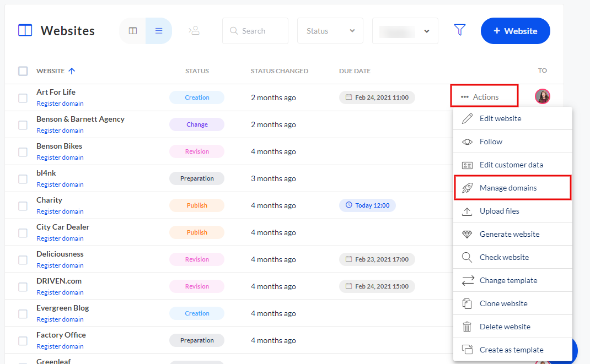Switch to the card view icon
The width and height of the screenshot is (590, 364).
coord(132,30)
